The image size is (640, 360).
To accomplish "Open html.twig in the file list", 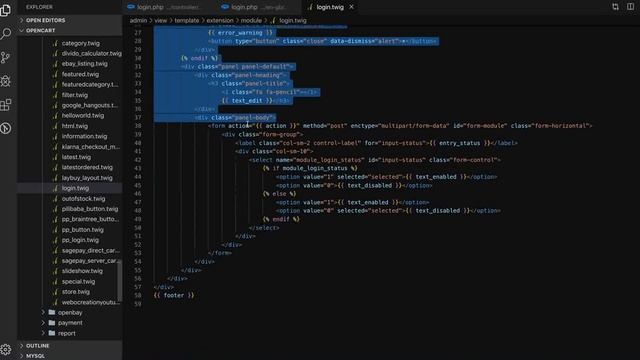I will 75,126.
